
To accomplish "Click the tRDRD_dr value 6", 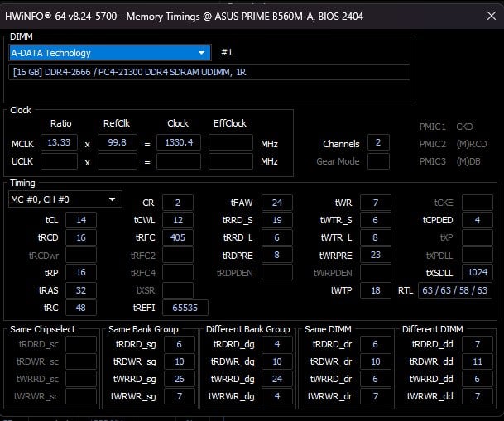I will click(x=376, y=344).
